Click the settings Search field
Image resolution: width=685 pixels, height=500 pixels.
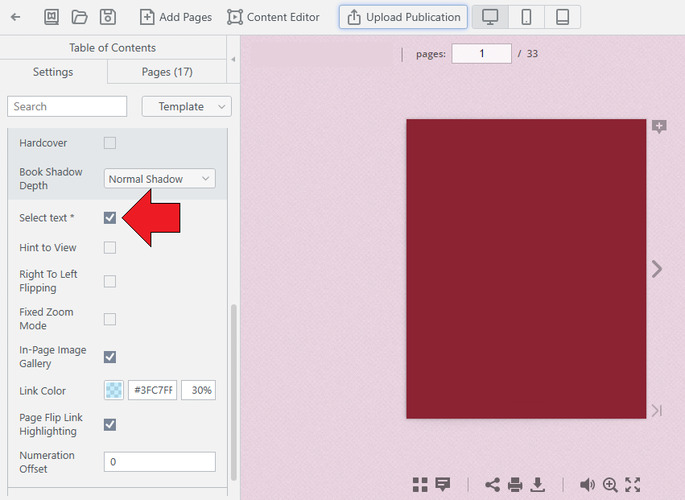pyautogui.click(x=67, y=107)
